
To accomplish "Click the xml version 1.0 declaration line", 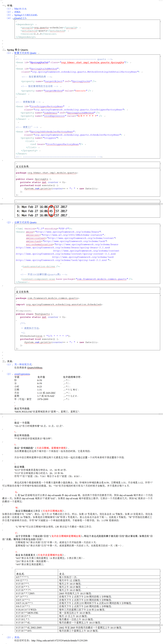I will [44, 229].
